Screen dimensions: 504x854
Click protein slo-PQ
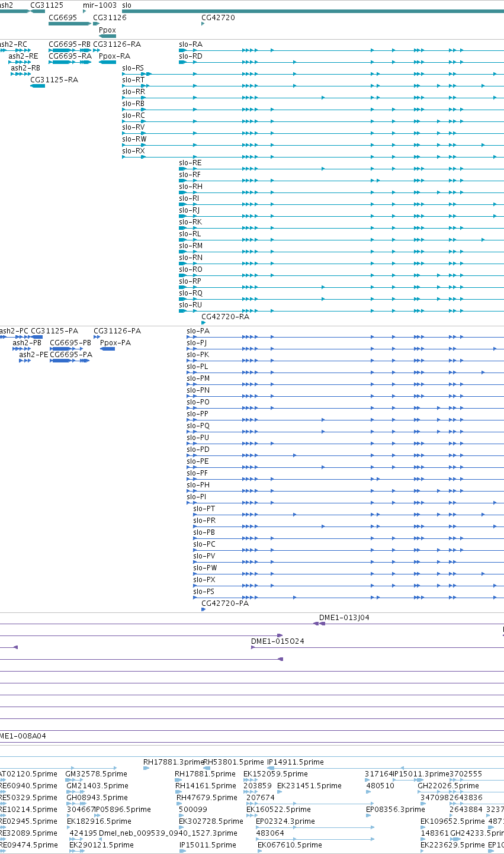[198, 426]
